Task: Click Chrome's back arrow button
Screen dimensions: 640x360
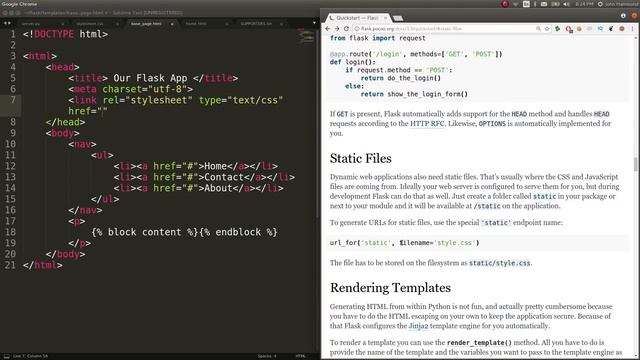Action: [327, 29]
